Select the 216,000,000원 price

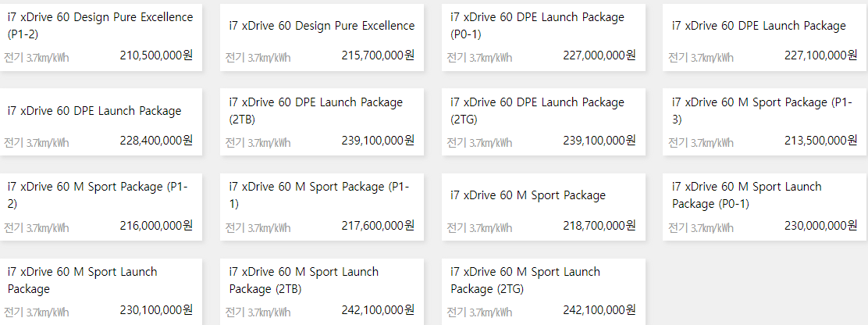click(x=156, y=225)
